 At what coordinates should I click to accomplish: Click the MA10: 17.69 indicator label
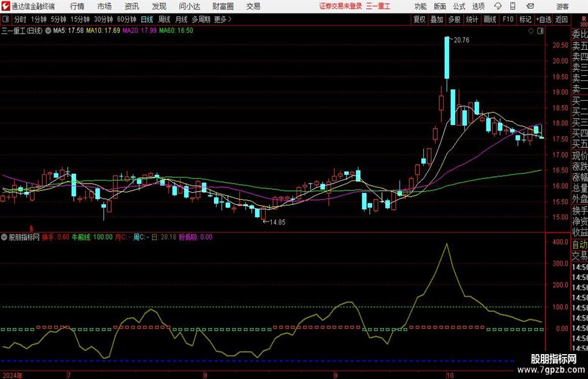[x=103, y=30]
